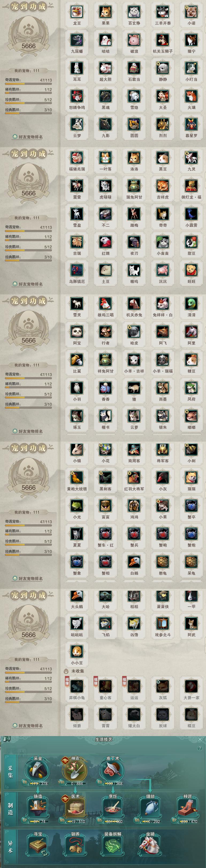The image size is (206, 868).
Task: Select the 寻宝 treasure hunting icon
Action: click(38, 846)
